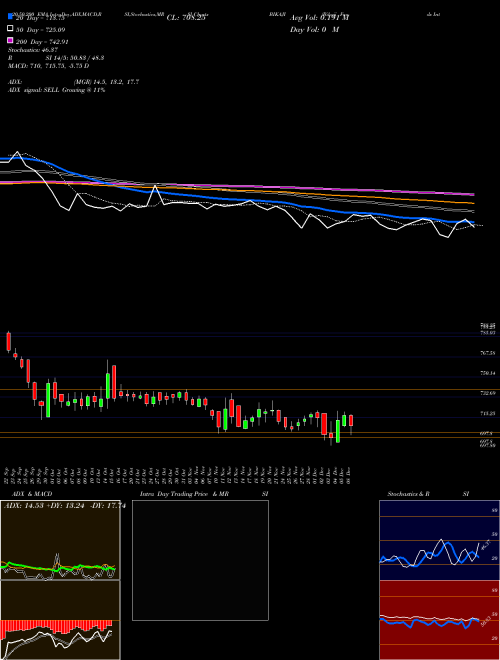Select the Stochastics: 46.37 reading
This screenshot has width=500, height=660.
click(x=33, y=50)
